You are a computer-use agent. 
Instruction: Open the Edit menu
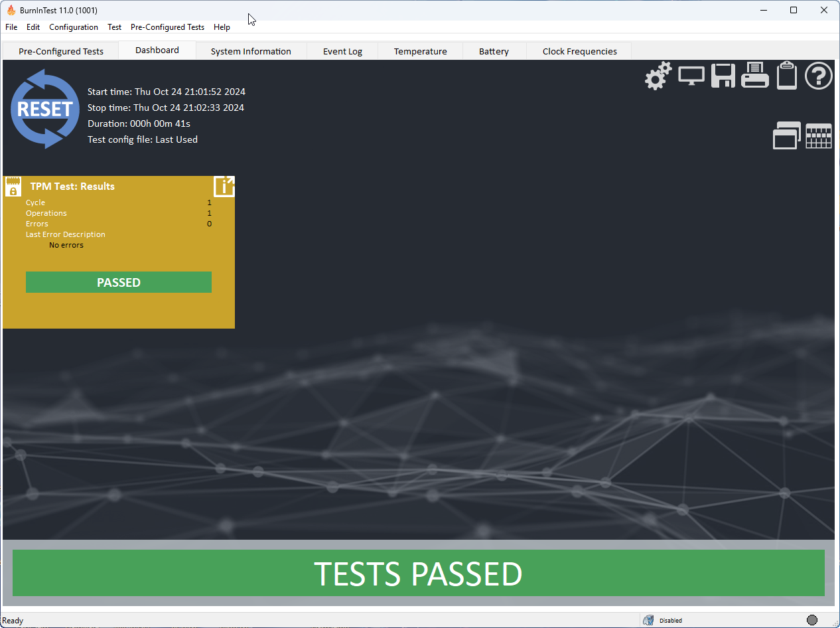33,27
